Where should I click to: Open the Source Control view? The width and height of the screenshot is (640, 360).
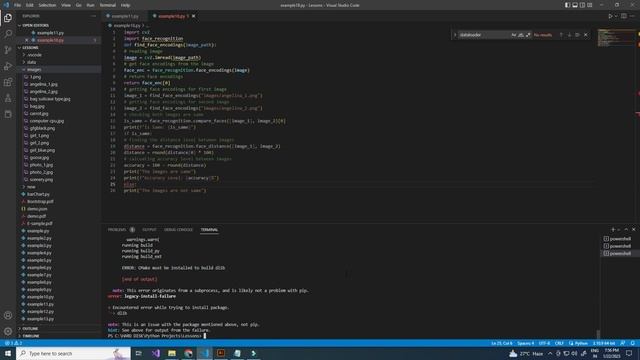tap(8, 50)
